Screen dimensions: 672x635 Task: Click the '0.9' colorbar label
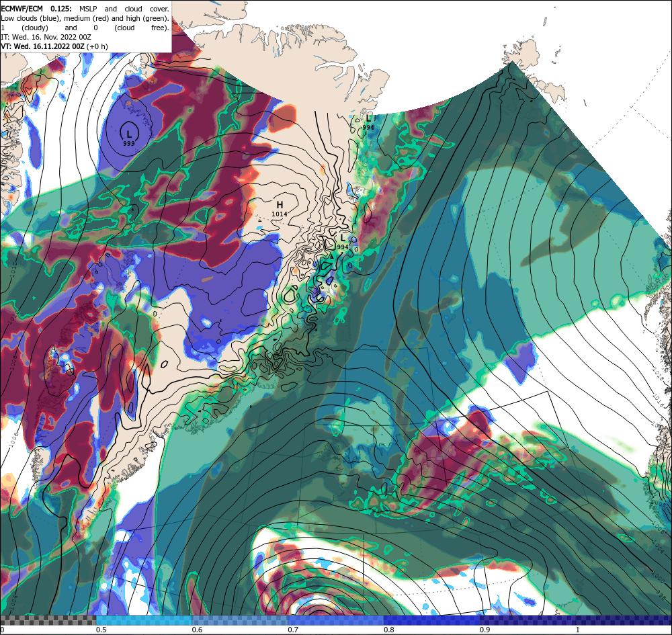click(x=485, y=630)
